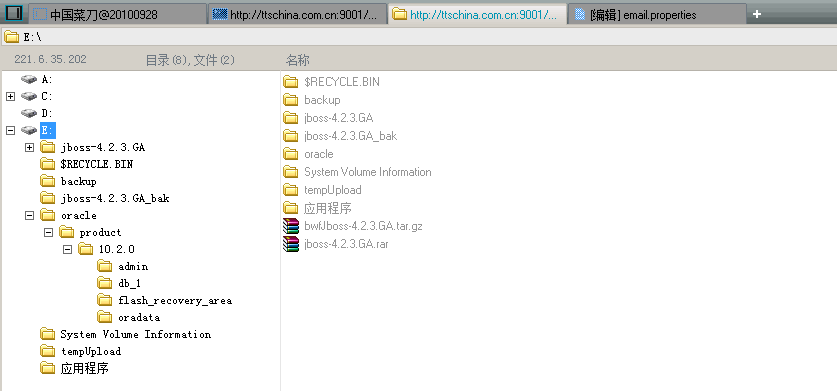Select backup name in file list
Image resolution: width=837 pixels, height=391 pixels.
(x=322, y=100)
